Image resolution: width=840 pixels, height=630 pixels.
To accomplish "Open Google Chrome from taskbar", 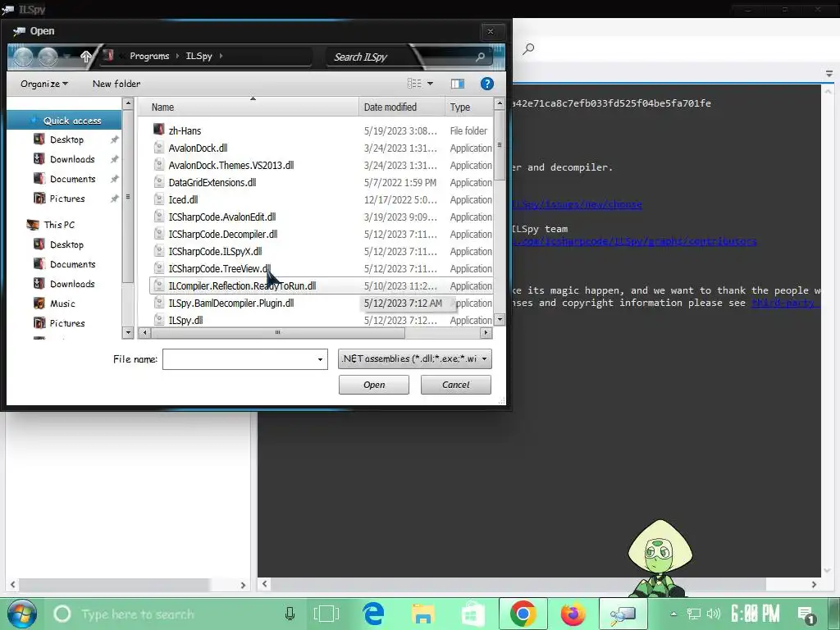I will tap(523, 614).
